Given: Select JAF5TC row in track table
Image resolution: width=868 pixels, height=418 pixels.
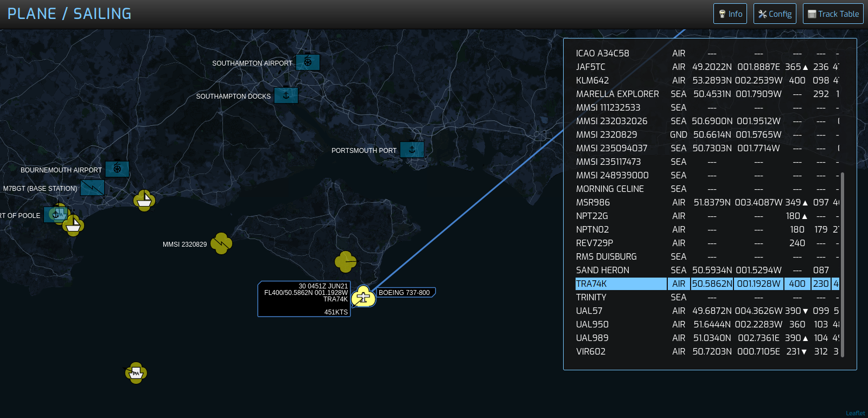Looking at the screenshot, I should click(707, 67).
